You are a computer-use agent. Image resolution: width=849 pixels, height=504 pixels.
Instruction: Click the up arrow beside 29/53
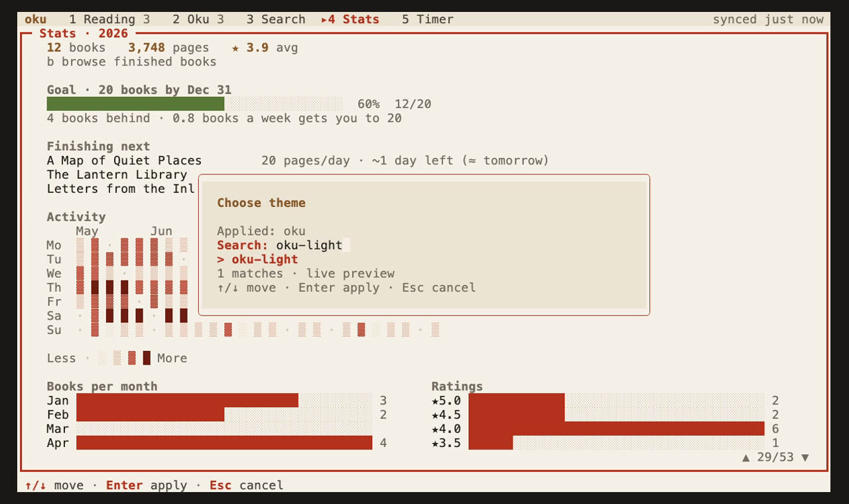pos(746,457)
